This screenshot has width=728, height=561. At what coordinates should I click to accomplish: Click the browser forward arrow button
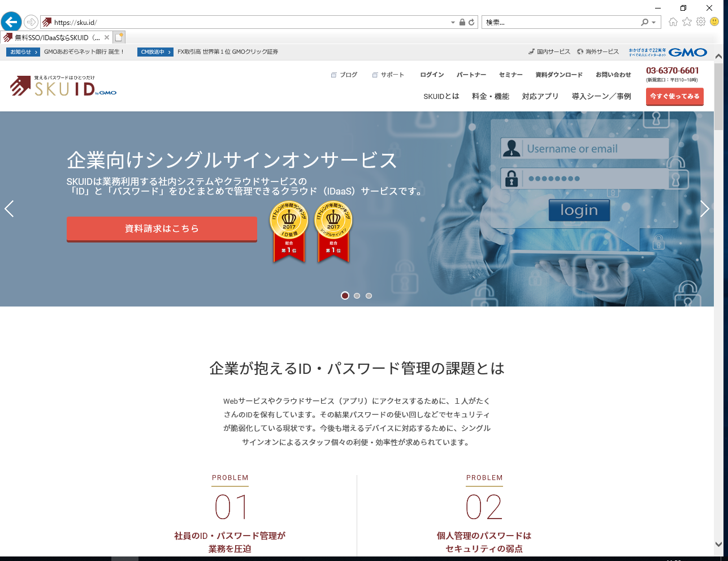[x=31, y=22]
